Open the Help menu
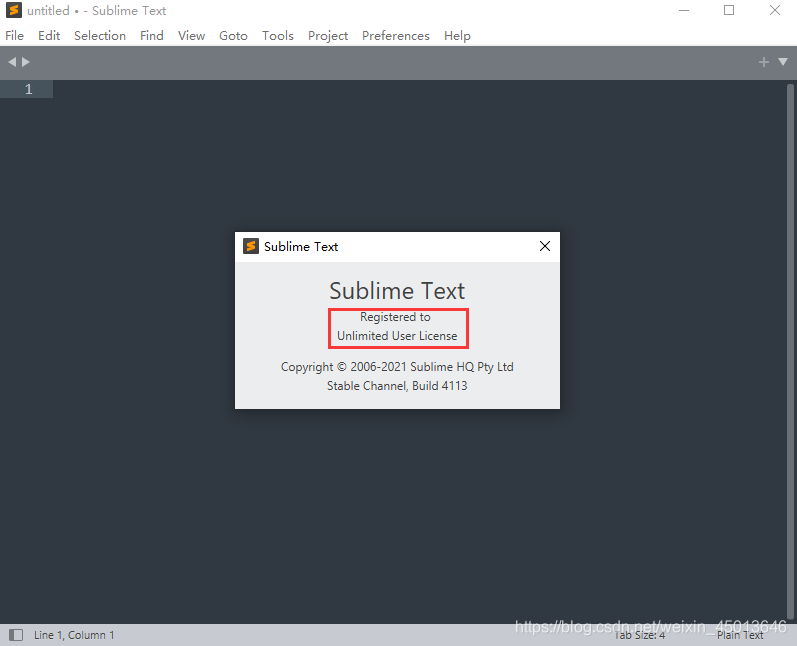797x646 pixels. (x=457, y=36)
